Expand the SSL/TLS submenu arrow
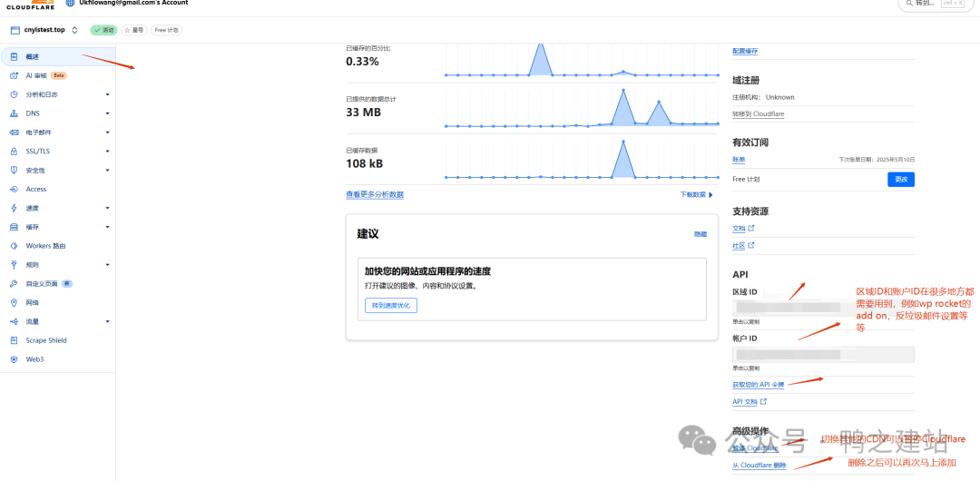Screen dimensions: 980x481 107,152
